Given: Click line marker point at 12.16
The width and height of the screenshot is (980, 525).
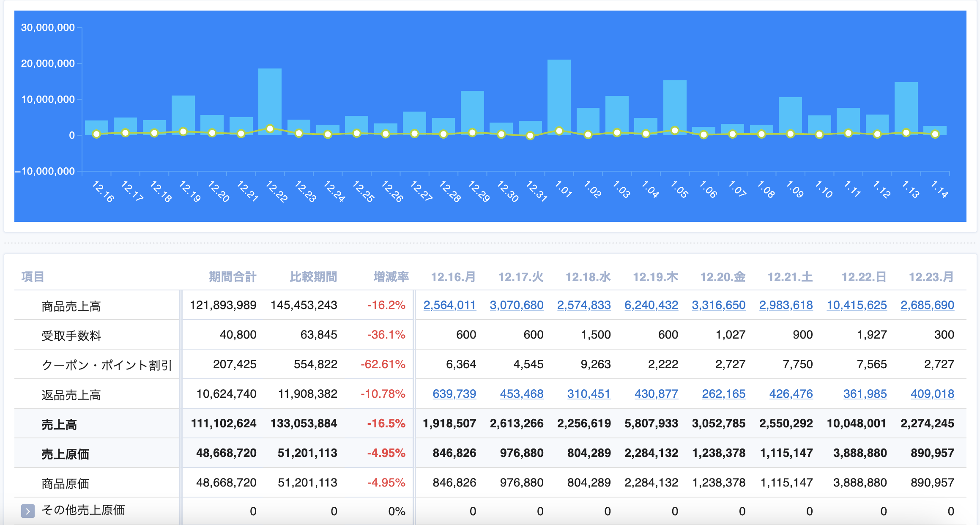Looking at the screenshot, I should 96,134.
